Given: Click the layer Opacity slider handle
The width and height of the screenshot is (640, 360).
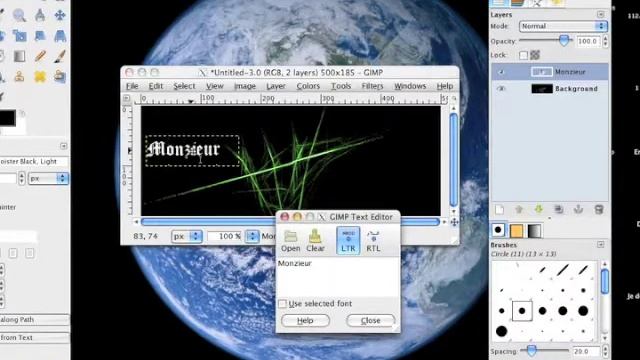Looking at the screenshot, I should [564, 40].
